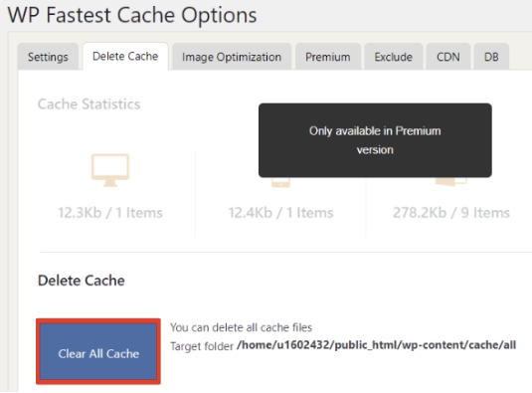Click the Cache Statistics heading

click(x=89, y=104)
